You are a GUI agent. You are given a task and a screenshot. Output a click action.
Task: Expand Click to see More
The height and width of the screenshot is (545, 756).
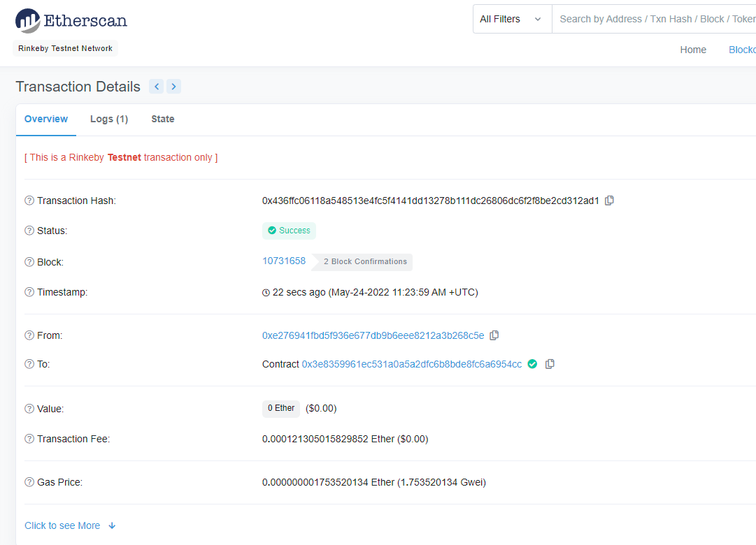pyautogui.click(x=70, y=525)
